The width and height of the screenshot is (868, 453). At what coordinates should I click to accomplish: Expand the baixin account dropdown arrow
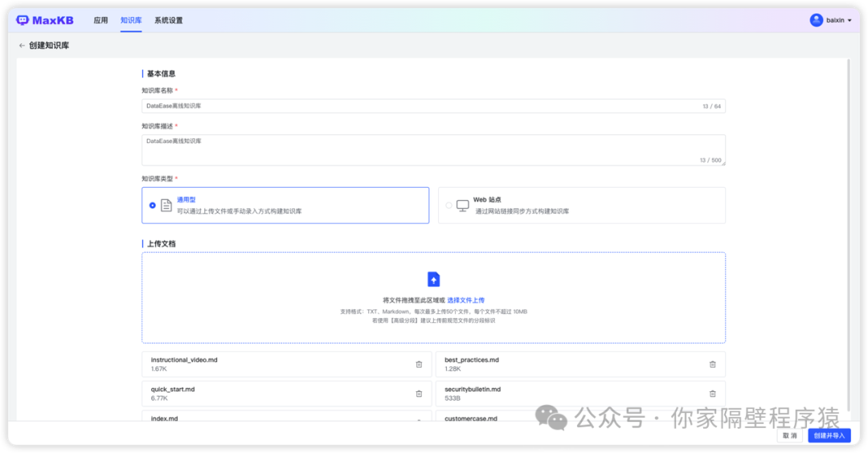850,21
